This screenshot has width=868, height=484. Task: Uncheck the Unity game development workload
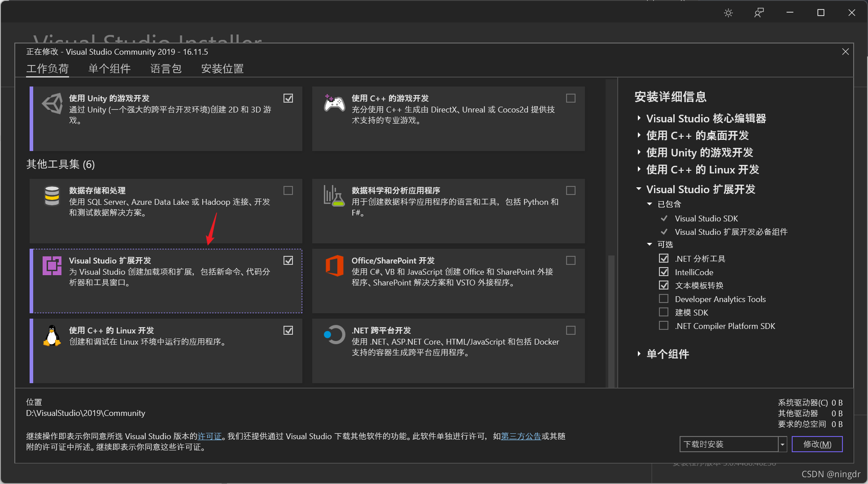point(288,98)
